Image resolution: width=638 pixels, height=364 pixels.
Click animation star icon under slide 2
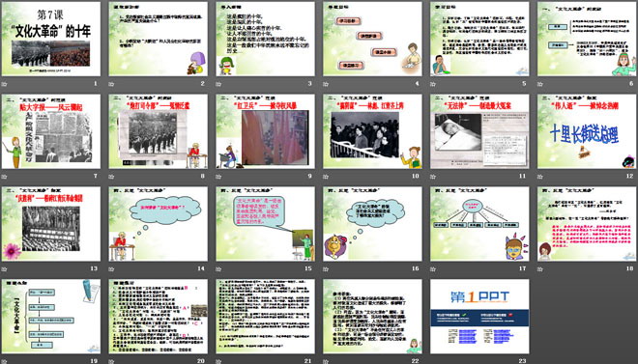point(111,84)
